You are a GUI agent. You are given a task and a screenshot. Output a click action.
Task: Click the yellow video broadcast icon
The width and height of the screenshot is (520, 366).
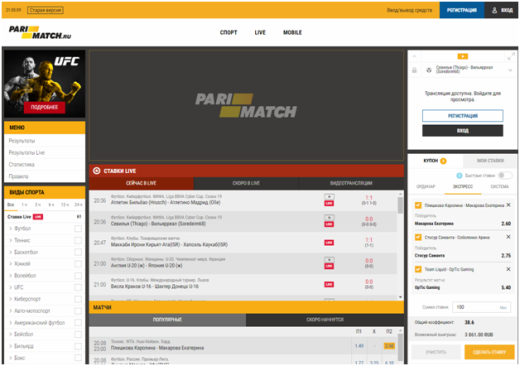[x=462, y=56]
